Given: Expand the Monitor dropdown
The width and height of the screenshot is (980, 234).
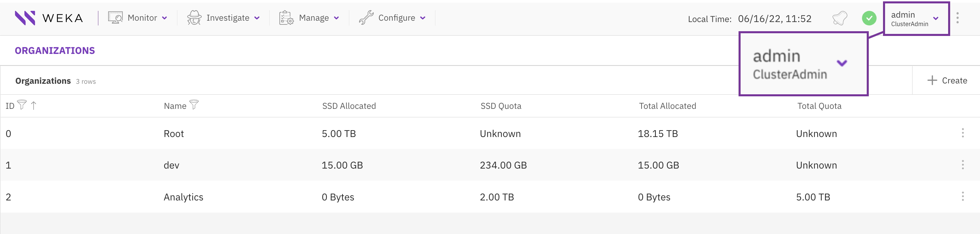Looking at the screenshot, I should point(165,18).
